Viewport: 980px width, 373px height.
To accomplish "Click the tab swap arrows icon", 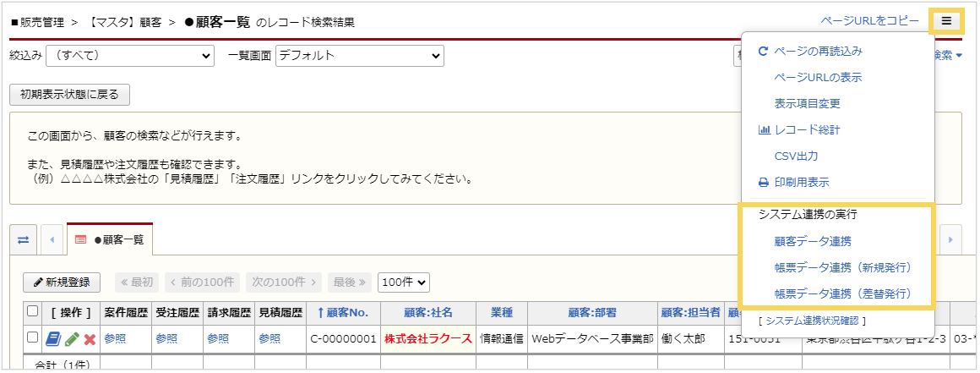I will click(x=21, y=239).
